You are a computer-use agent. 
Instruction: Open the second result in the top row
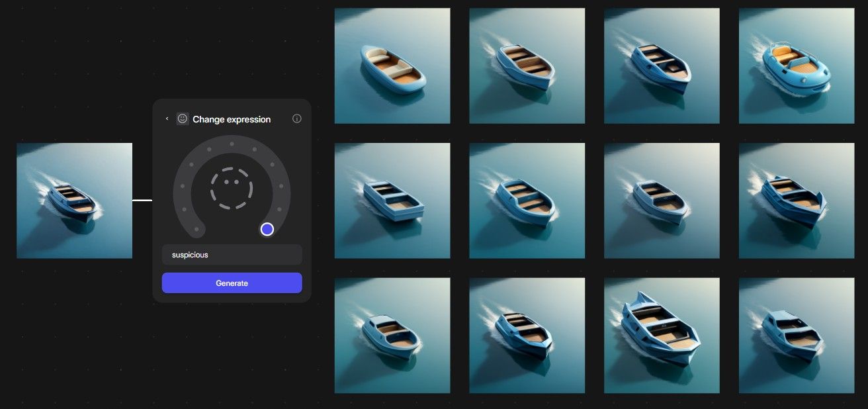tap(527, 66)
